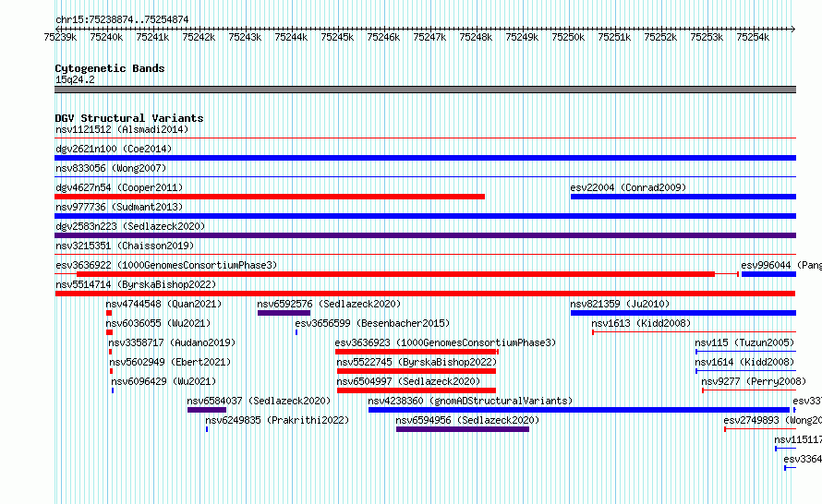Open nsv5514714 (ByrskaBishop2022) variant label

click(x=136, y=284)
